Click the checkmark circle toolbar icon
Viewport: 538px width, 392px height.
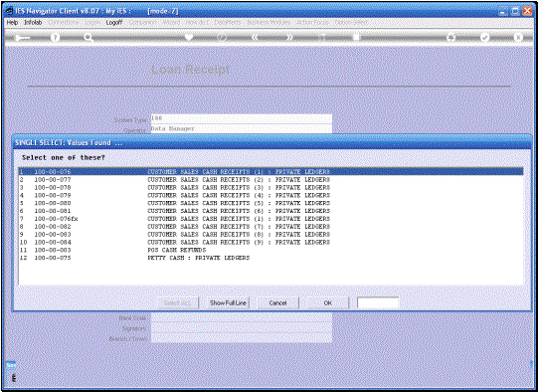(484, 37)
